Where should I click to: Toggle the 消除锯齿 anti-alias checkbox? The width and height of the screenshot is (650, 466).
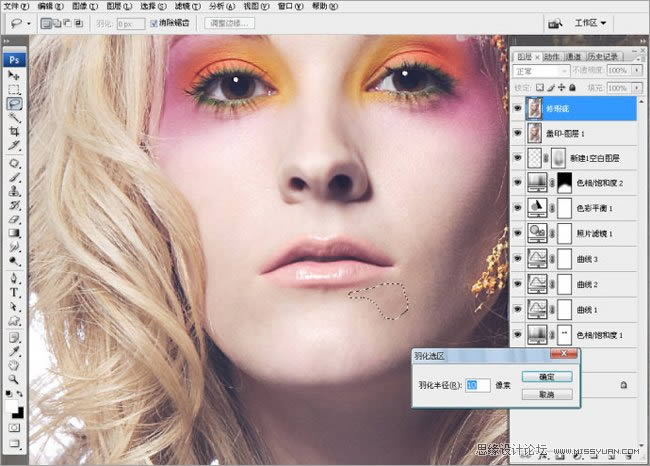pyautogui.click(x=152, y=22)
